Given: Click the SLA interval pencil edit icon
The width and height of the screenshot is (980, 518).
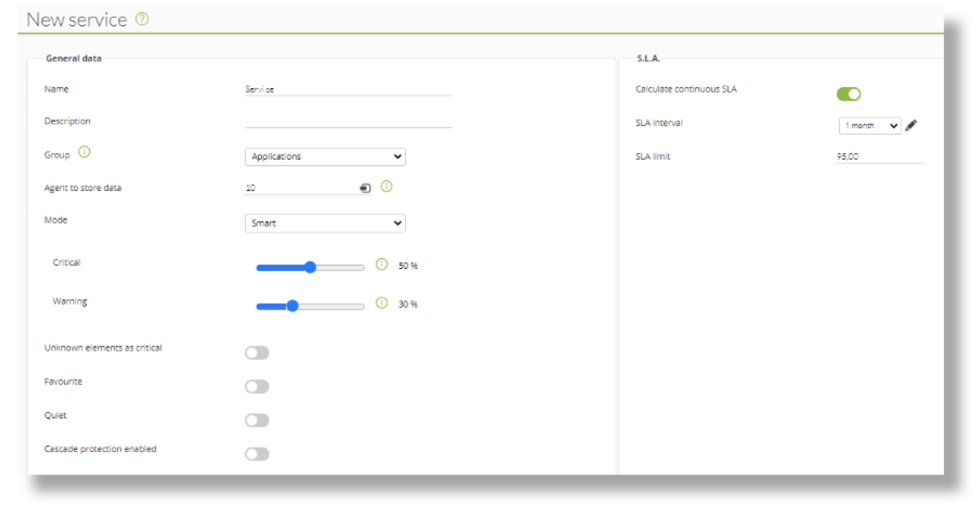Looking at the screenshot, I should tap(911, 125).
